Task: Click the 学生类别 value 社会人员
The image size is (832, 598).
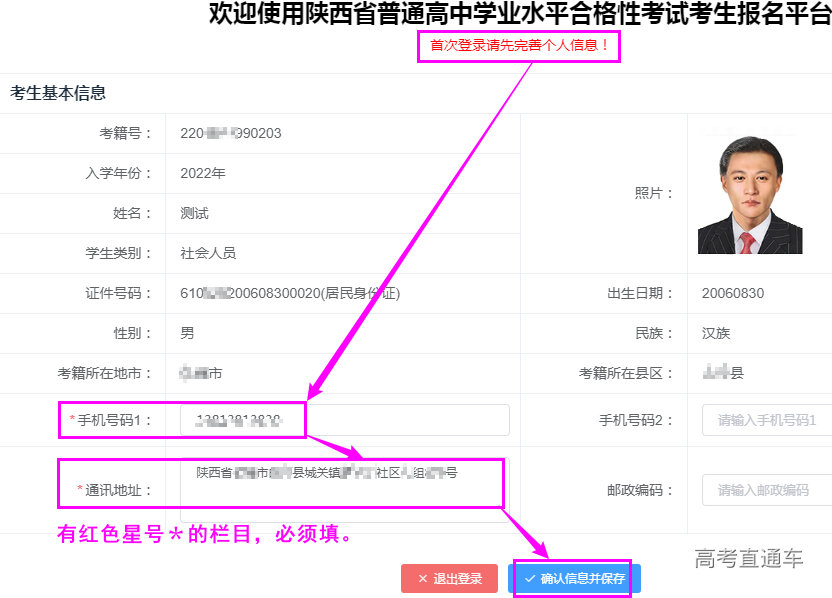Action: tap(208, 253)
